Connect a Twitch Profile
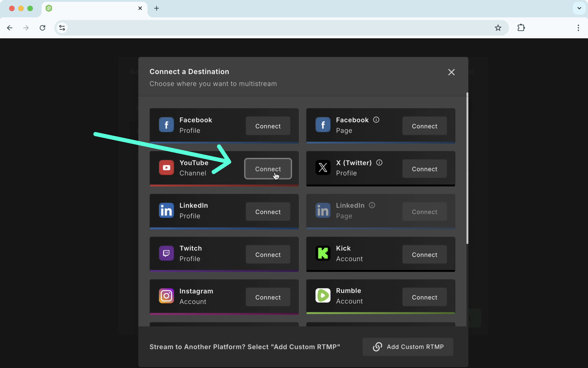The height and width of the screenshot is (368, 588). 268,255
